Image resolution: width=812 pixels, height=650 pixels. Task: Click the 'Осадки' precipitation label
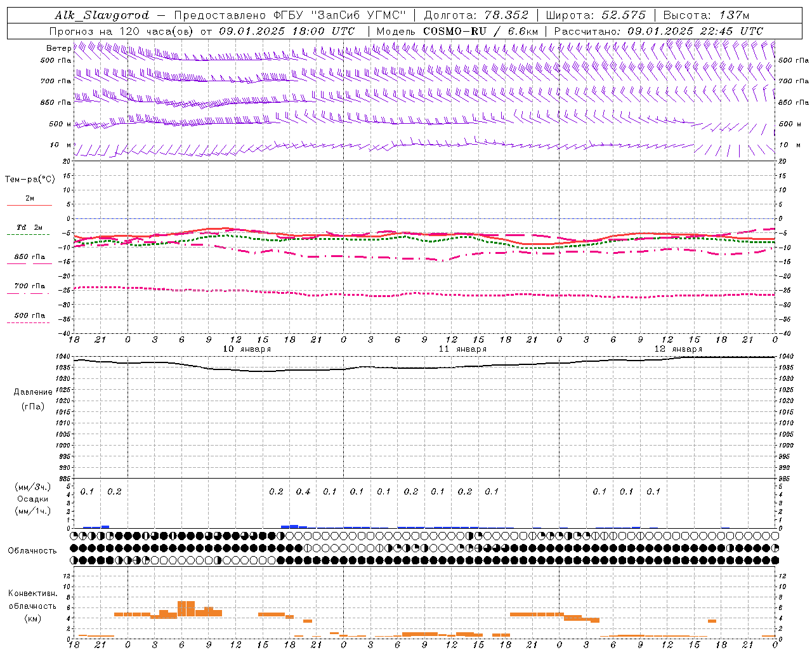33,499
